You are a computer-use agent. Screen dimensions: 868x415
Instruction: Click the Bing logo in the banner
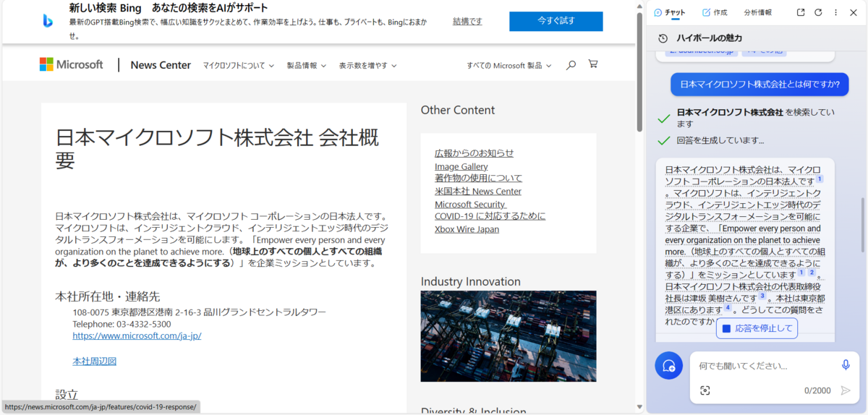point(48,21)
